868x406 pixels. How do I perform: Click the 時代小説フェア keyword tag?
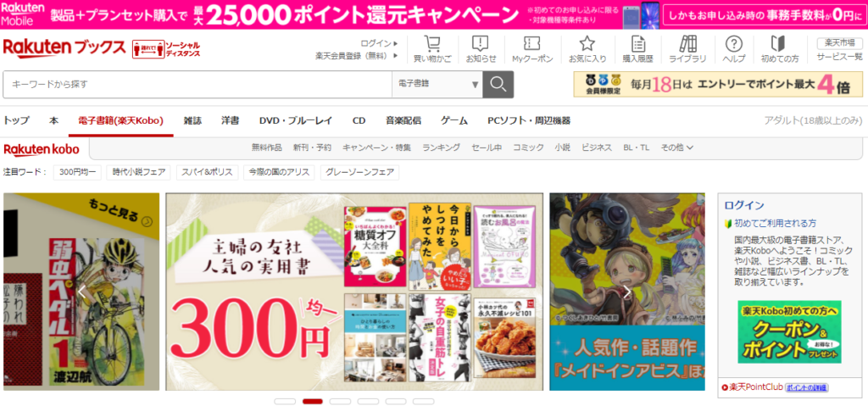point(139,172)
